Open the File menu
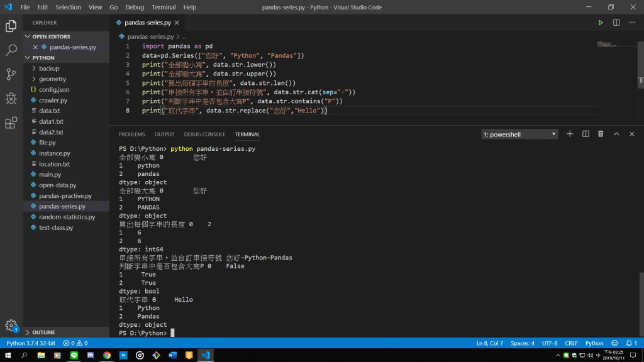 click(25, 7)
